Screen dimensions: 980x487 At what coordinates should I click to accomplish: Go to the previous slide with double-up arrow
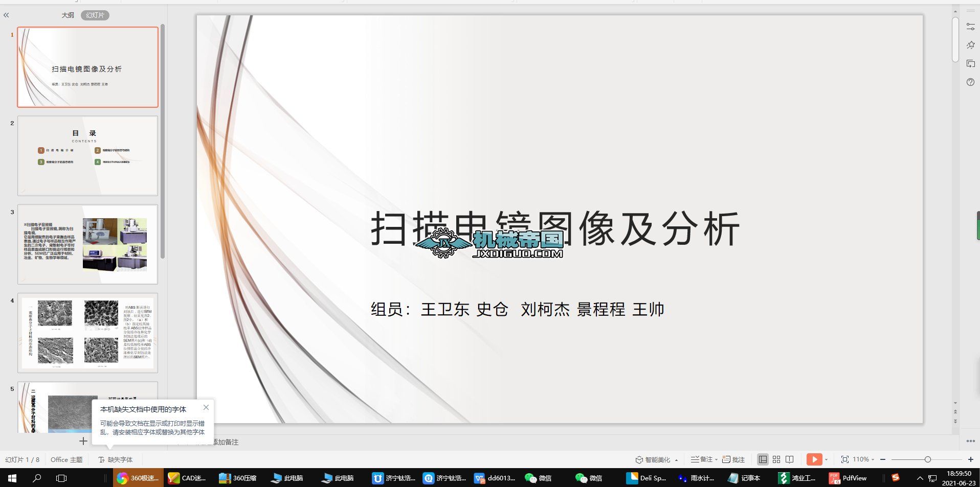pos(955,411)
